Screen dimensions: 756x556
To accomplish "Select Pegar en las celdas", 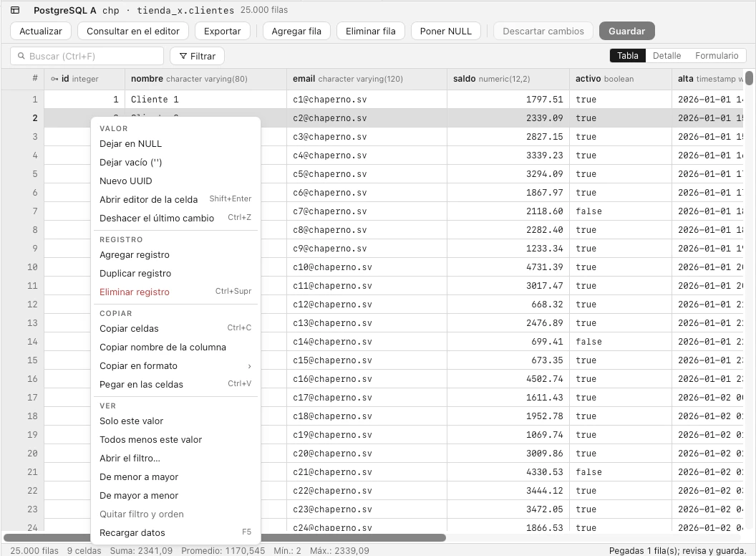I will [x=175, y=385].
